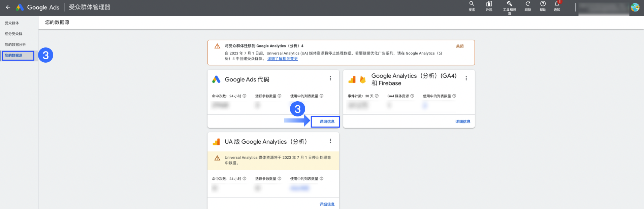Open GA4 和 Firebase card three-dot menu
This screenshot has height=209, width=644.
(466, 78)
